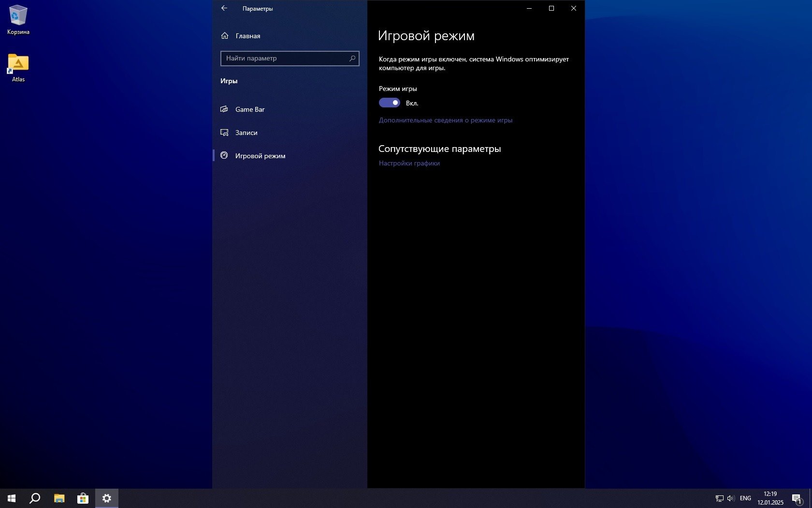The image size is (812, 508).
Task: Open the Главная home page
Action: (247, 36)
